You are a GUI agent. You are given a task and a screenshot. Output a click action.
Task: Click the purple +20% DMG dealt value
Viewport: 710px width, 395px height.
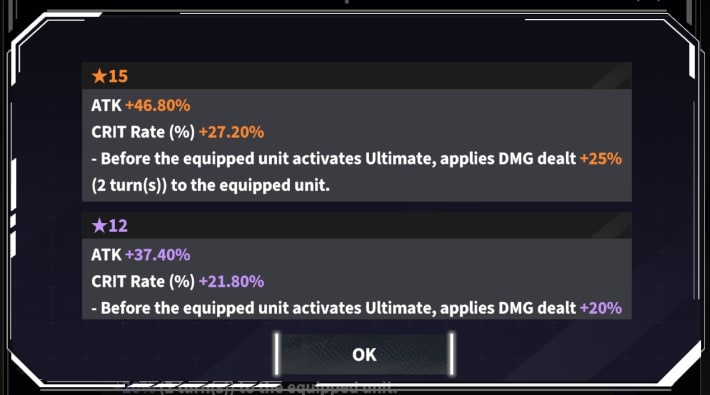point(600,308)
